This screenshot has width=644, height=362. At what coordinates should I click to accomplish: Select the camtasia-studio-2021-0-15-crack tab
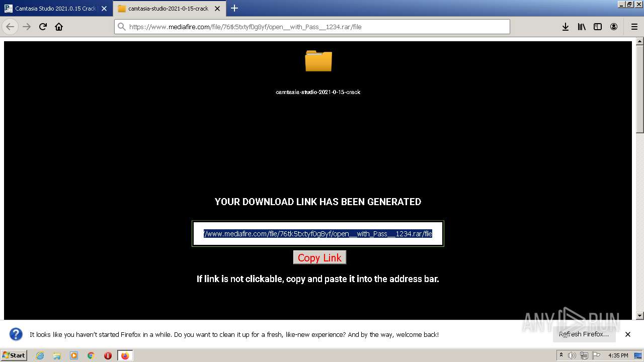click(170, 9)
